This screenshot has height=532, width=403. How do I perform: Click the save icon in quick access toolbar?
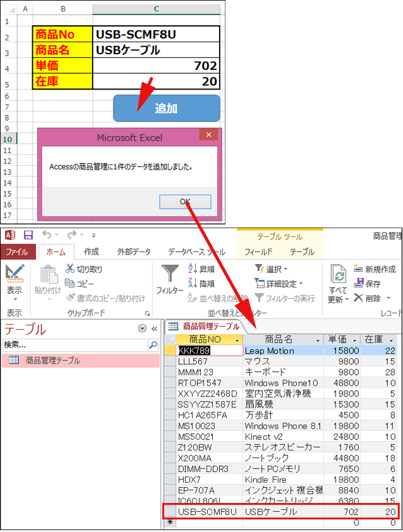(x=28, y=235)
